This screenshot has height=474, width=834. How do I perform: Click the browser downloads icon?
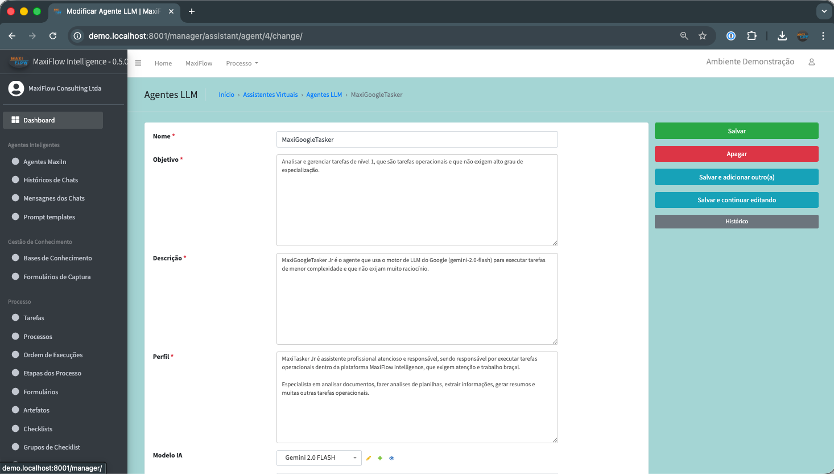(782, 36)
